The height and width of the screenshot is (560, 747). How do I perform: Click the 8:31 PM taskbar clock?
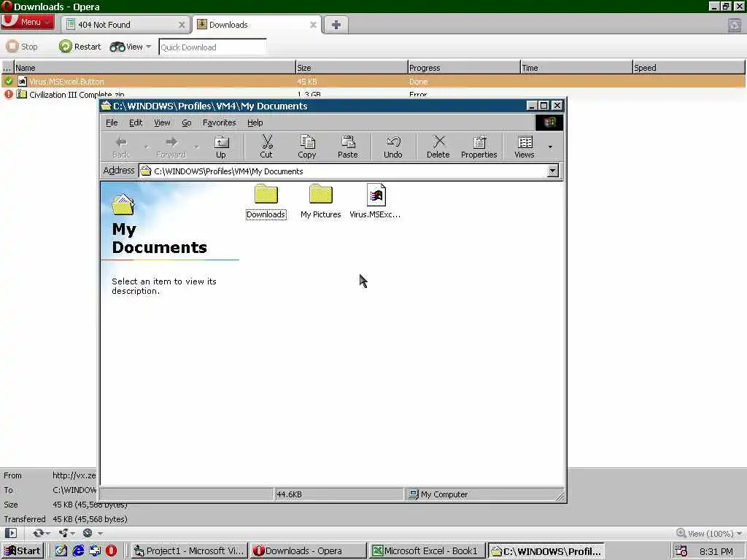pyautogui.click(x=716, y=551)
